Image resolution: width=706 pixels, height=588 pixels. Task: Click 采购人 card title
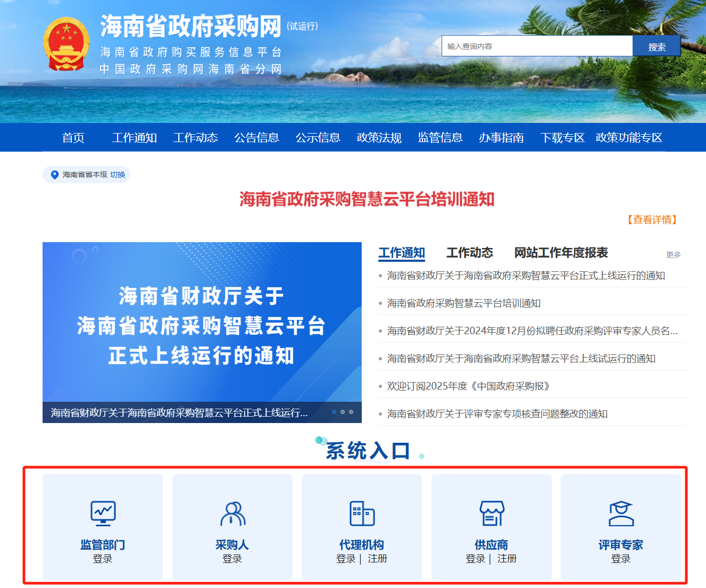(232, 545)
